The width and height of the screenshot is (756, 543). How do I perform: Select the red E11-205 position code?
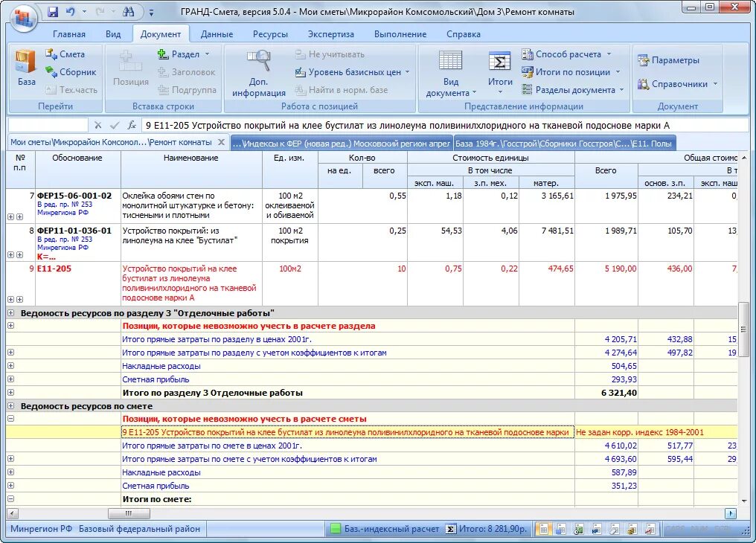pyautogui.click(x=54, y=269)
